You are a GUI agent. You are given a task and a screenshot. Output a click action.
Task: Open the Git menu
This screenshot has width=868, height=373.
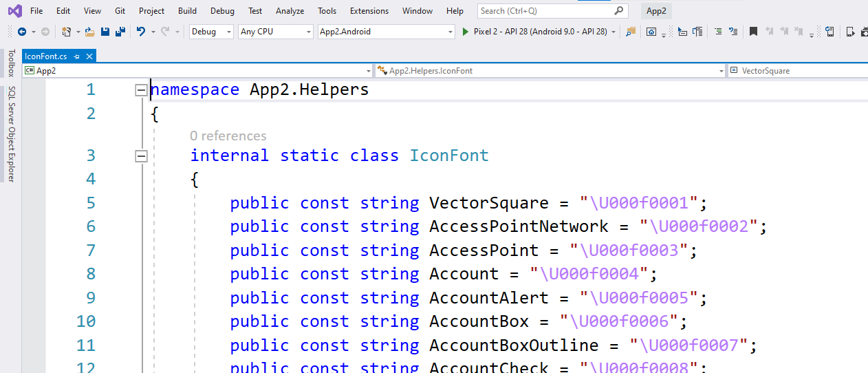[x=120, y=10]
